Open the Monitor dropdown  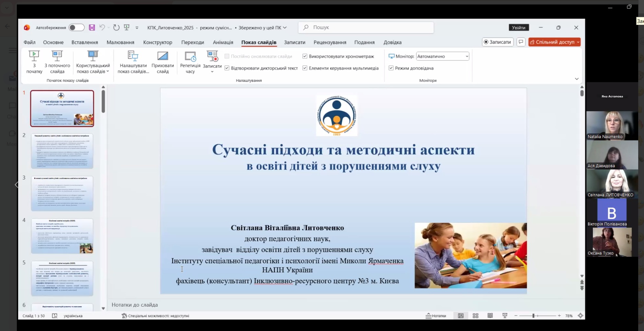(x=442, y=56)
